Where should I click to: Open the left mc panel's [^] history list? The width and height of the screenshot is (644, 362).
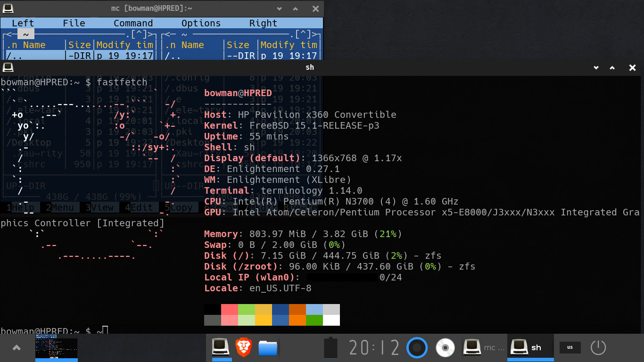(x=139, y=34)
